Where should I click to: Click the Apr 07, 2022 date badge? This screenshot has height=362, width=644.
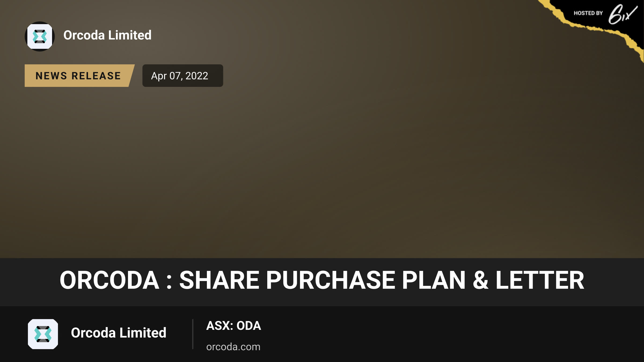[x=182, y=76]
